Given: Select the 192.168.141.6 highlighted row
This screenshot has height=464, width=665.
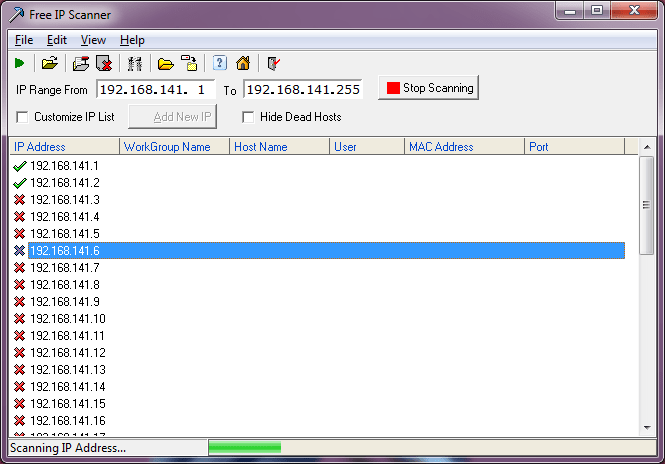Looking at the screenshot, I should [x=326, y=251].
